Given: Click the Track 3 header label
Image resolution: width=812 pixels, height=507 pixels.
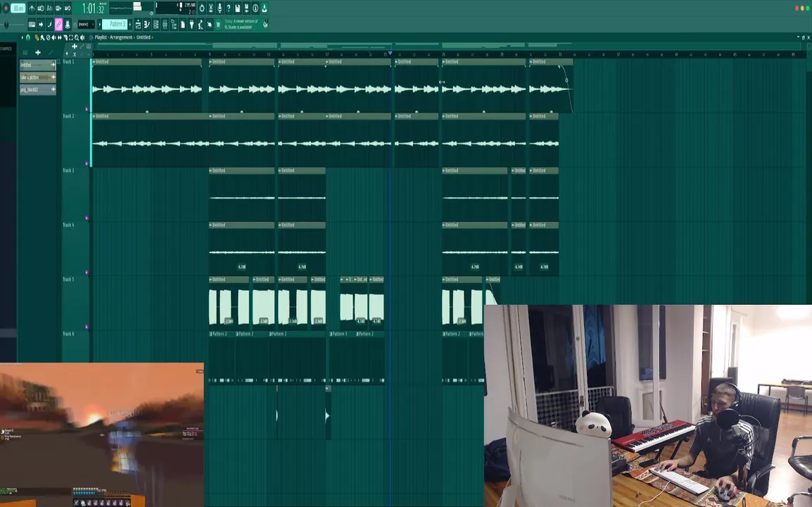Looking at the screenshot, I should 68,170.
